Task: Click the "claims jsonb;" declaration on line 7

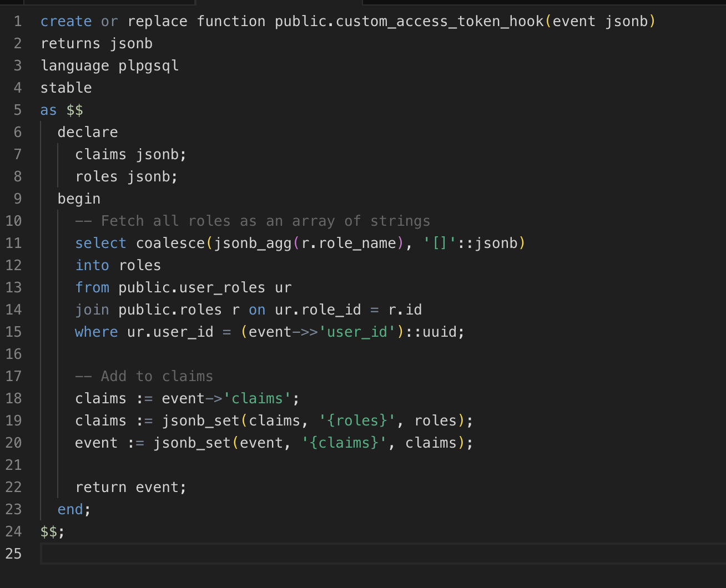Action: 131,155
